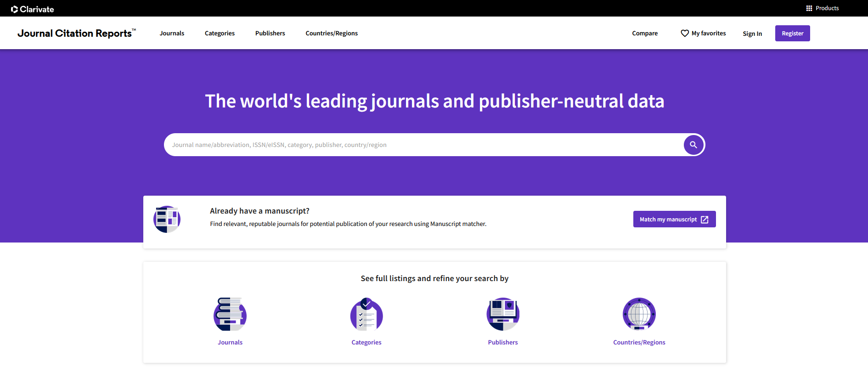Open Categories in the top navigation
868x378 pixels.
220,33
